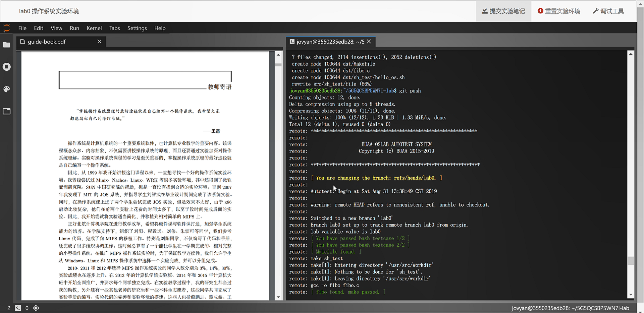The width and height of the screenshot is (644, 313).
Task: Click status bar text jovyan@3550235edb28 path
Action: (570, 308)
